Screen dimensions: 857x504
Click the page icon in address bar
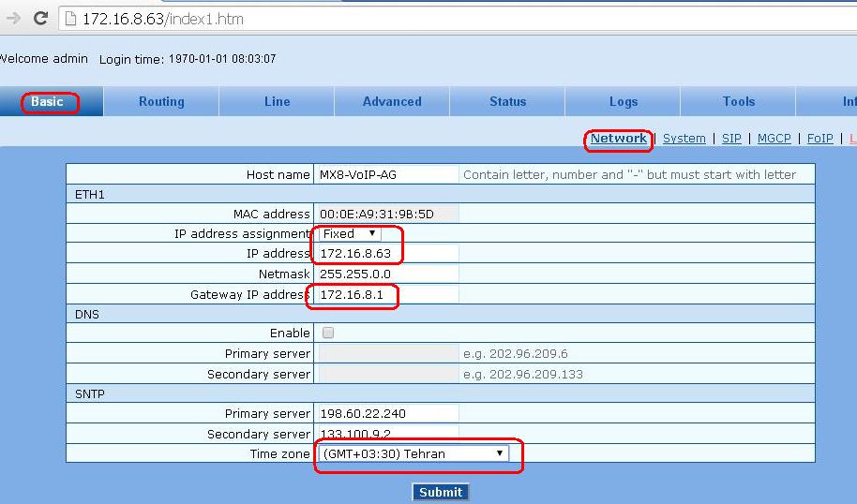[x=69, y=19]
